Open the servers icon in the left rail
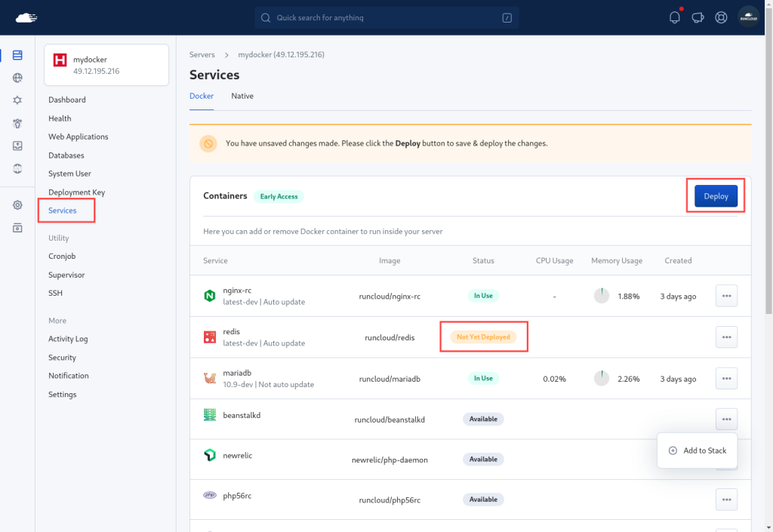This screenshot has width=773, height=532. (x=17, y=55)
